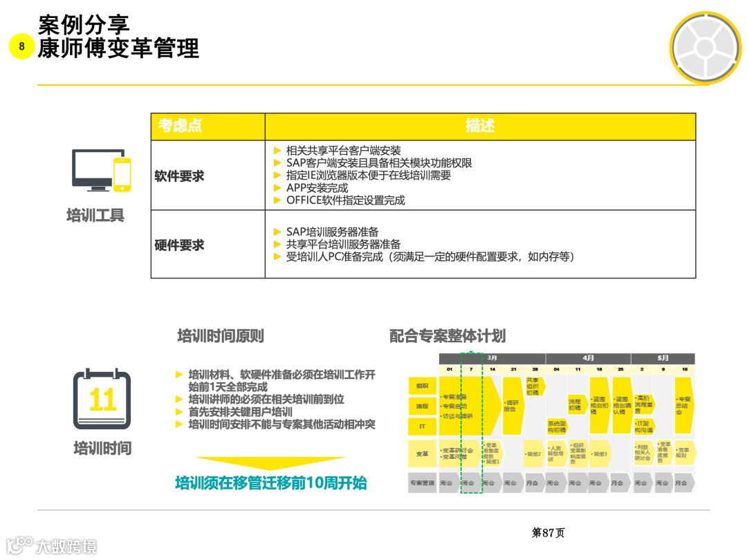Click the 培训时间原则 heading
Screen dimensions: 747x560
click(220, 336)
